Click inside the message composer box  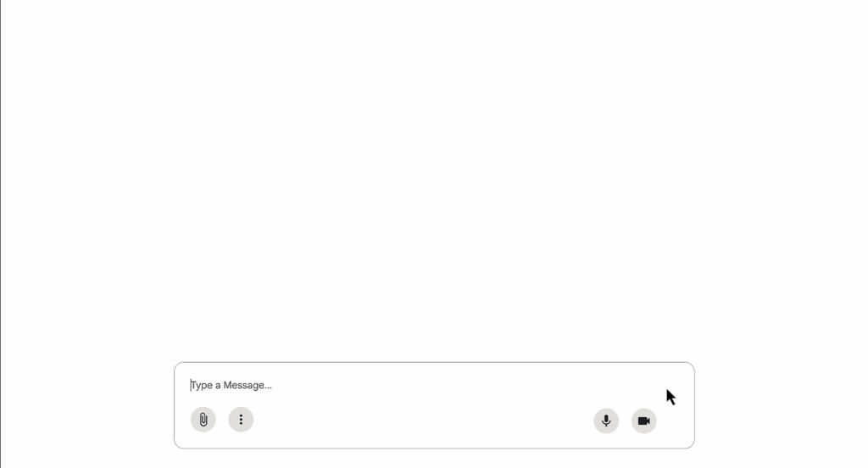coord(434,405)
